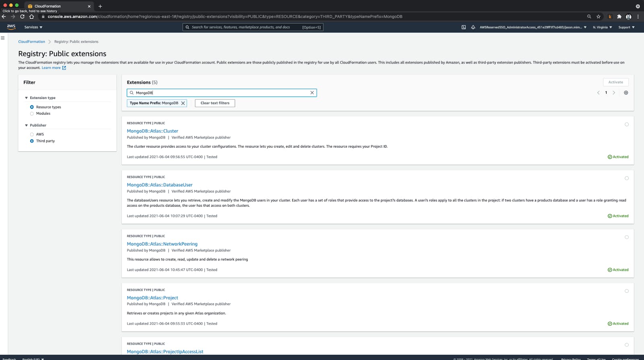644x360 pixels.
Task: Click the browser back arrow
Action: (x=4, y=16)
